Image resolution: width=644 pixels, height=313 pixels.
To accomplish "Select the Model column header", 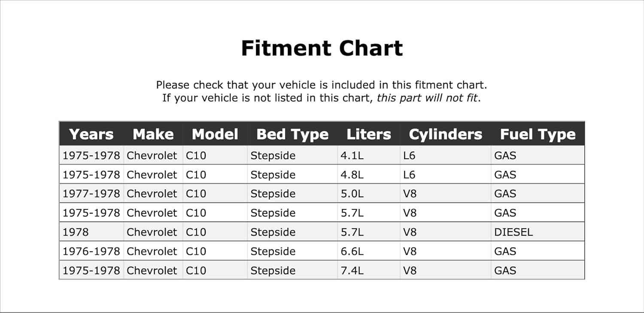I will coord(215,134).
